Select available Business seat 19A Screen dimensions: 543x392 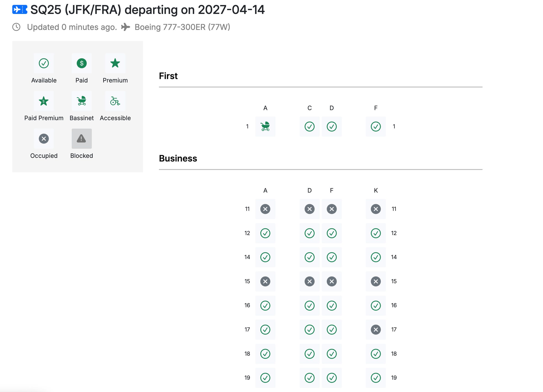point(265,378)
